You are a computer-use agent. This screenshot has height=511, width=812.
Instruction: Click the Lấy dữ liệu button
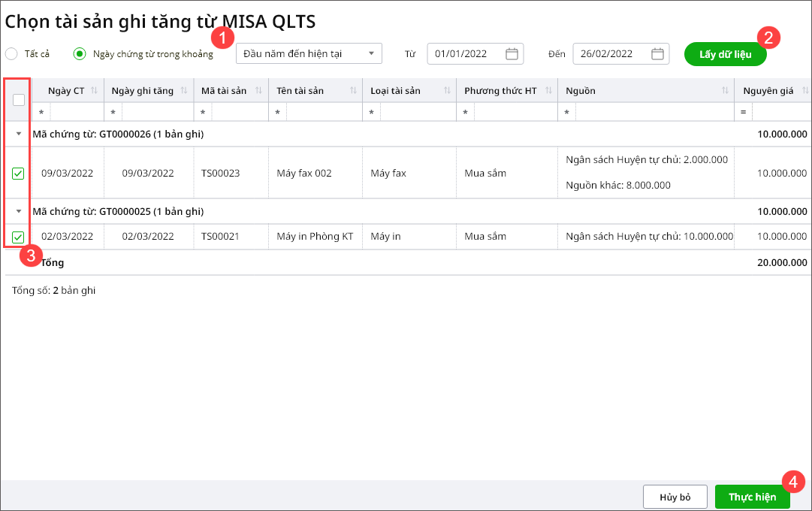[x=725, y=54]
